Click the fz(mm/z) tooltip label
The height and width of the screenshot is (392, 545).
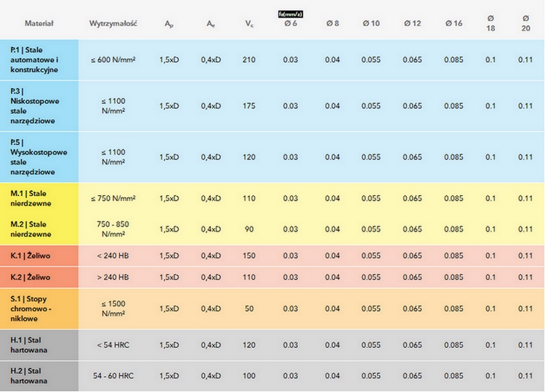[x=291, y=15]
